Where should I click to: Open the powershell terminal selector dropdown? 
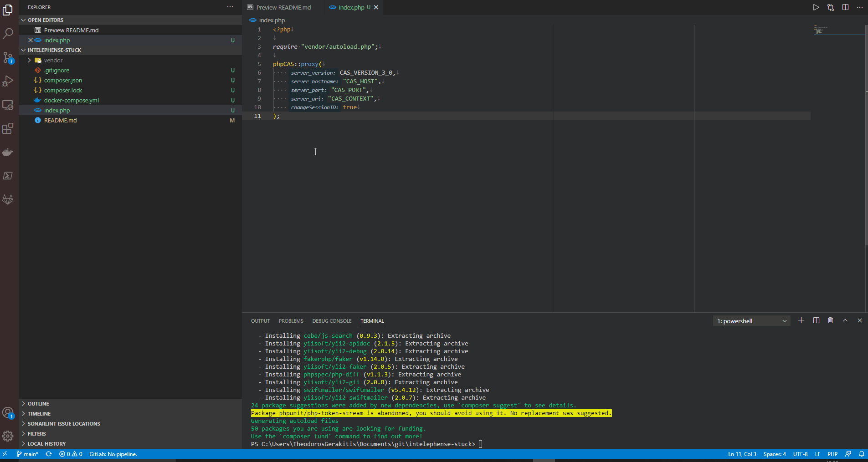752,321
